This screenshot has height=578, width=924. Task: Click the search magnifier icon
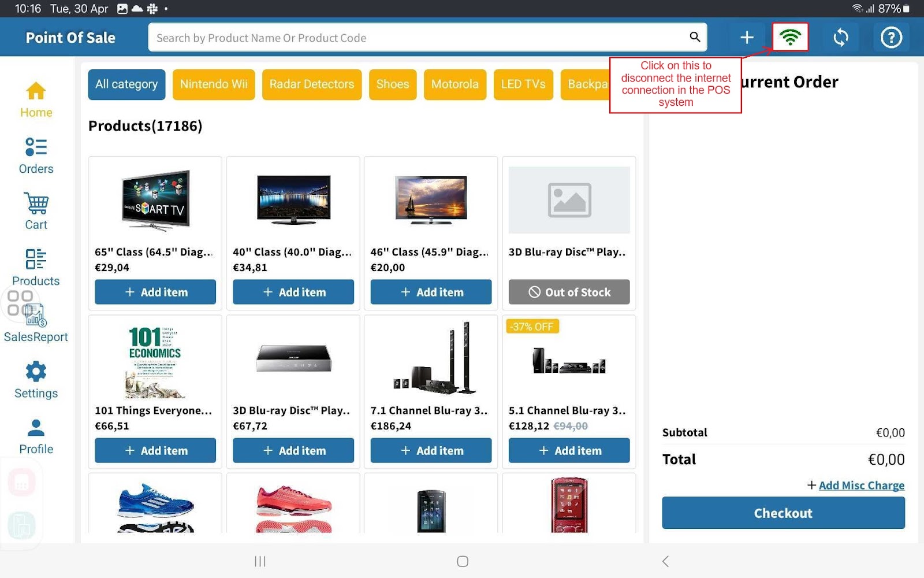pyautogui.click(x=695, y=37)
